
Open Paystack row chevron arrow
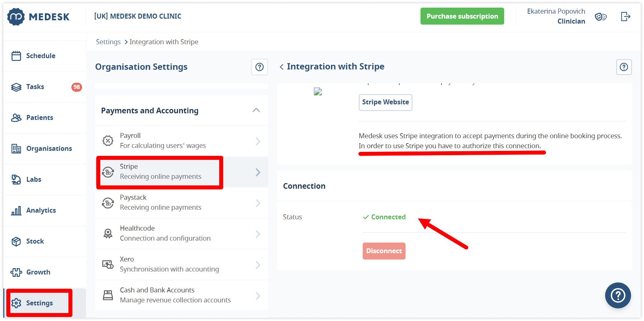click(x=258, y=203)
